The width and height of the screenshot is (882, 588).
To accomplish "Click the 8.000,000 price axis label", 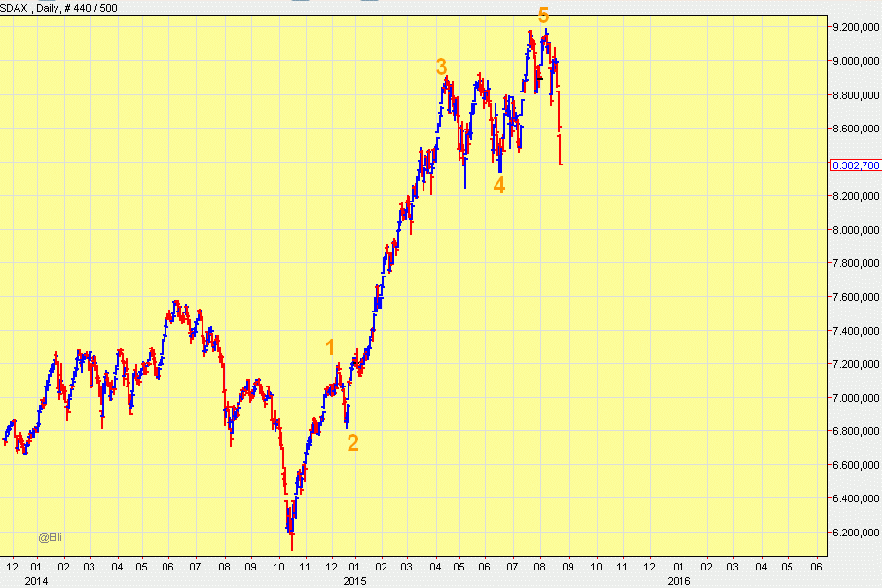I will click(856, 230).
